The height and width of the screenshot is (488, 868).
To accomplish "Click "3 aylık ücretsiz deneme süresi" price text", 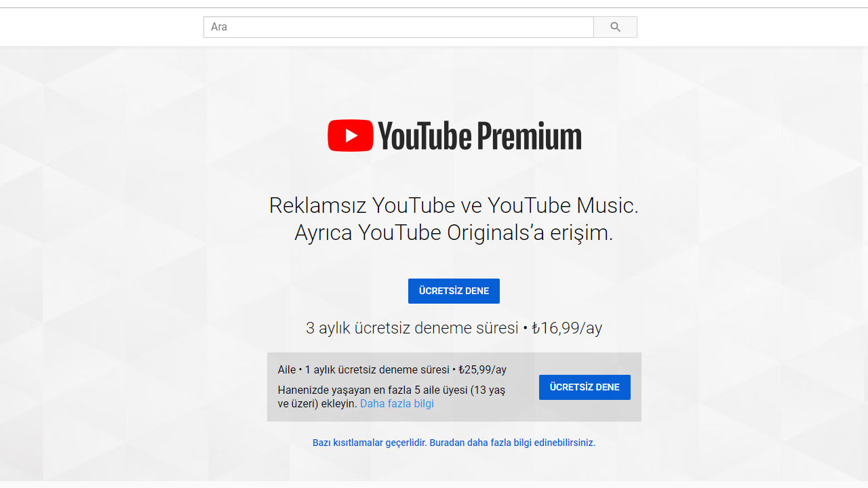I will pos(454,328).
